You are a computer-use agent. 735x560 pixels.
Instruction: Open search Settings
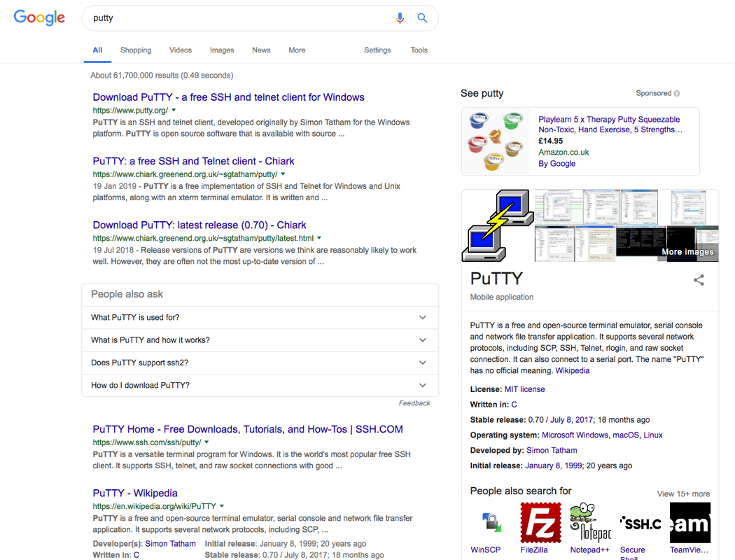click(377, 50)
